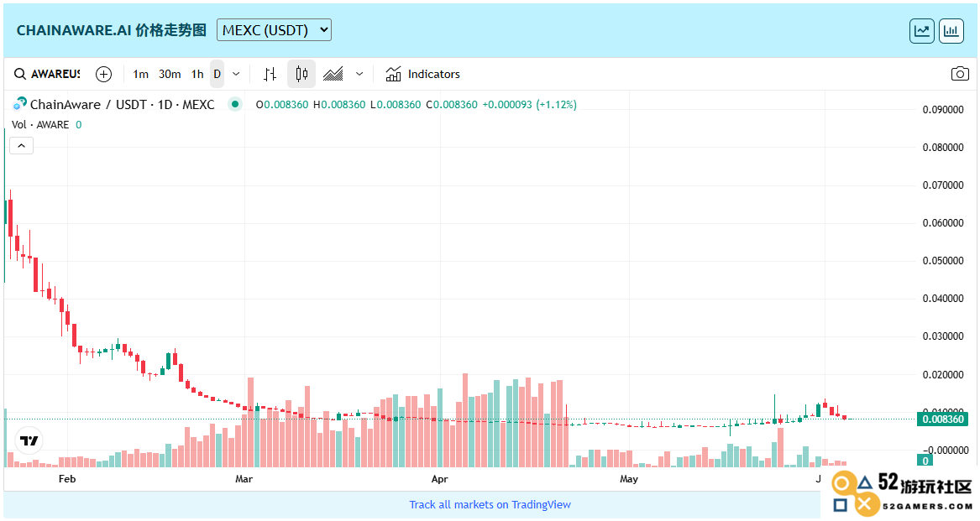Expand the chart style chevron menu
980x521 pixels.
[359, 75]
